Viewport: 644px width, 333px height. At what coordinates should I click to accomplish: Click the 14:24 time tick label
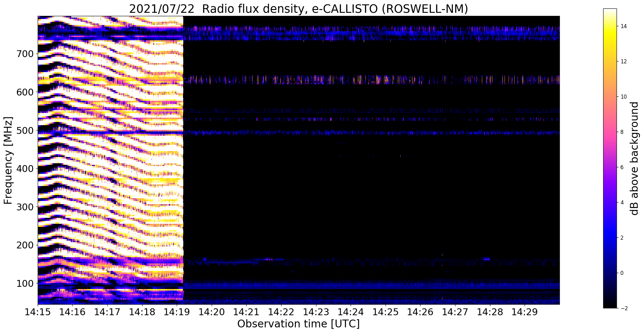(x=351, y=312)
